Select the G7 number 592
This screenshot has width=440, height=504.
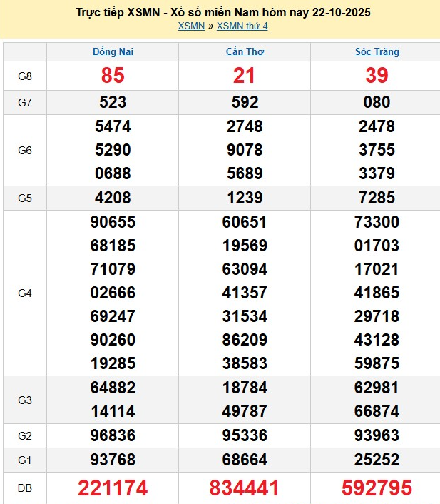[245, 102]
